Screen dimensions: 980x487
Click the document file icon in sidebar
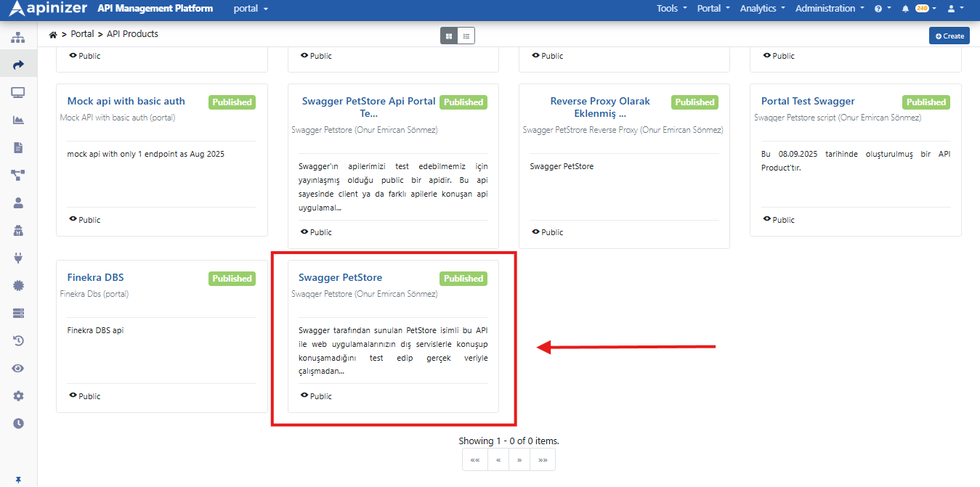point(18,147)
